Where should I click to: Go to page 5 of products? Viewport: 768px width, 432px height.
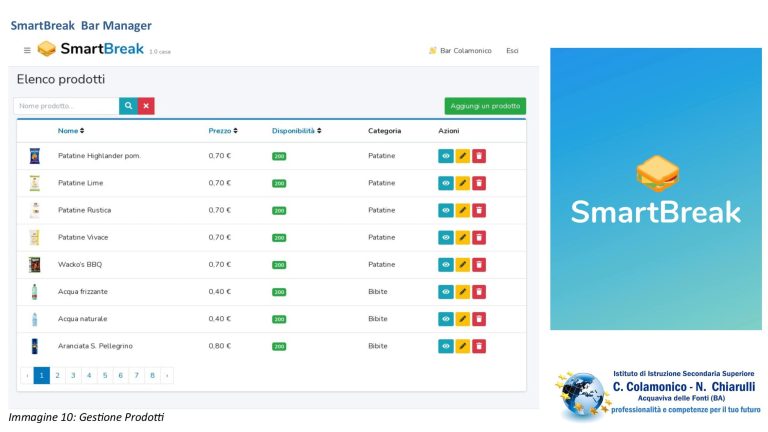105,376
